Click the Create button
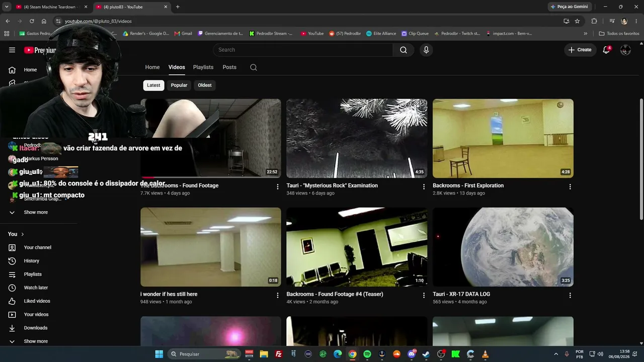This screenshot has width=644, height=362. click(580, 50)
